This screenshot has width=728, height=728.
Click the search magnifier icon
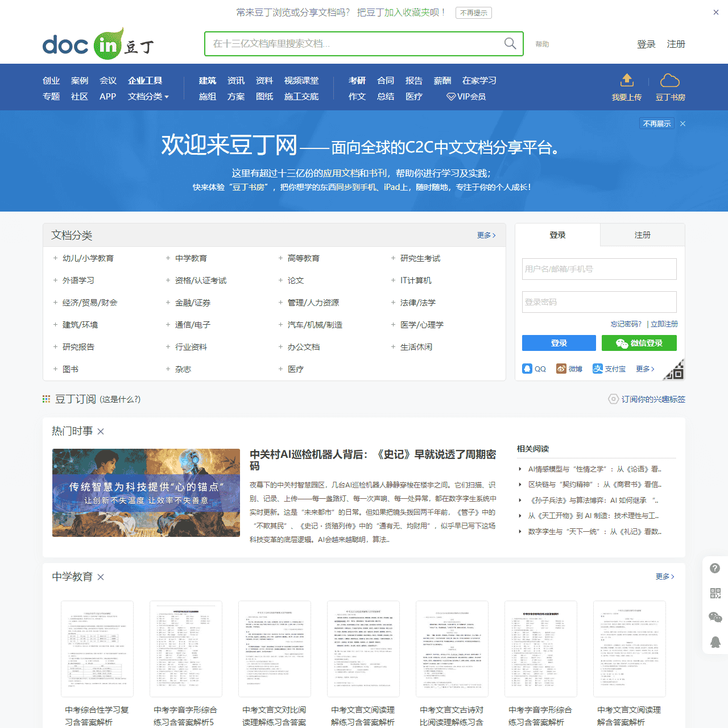pyautogui.click(x=510, y=43)
